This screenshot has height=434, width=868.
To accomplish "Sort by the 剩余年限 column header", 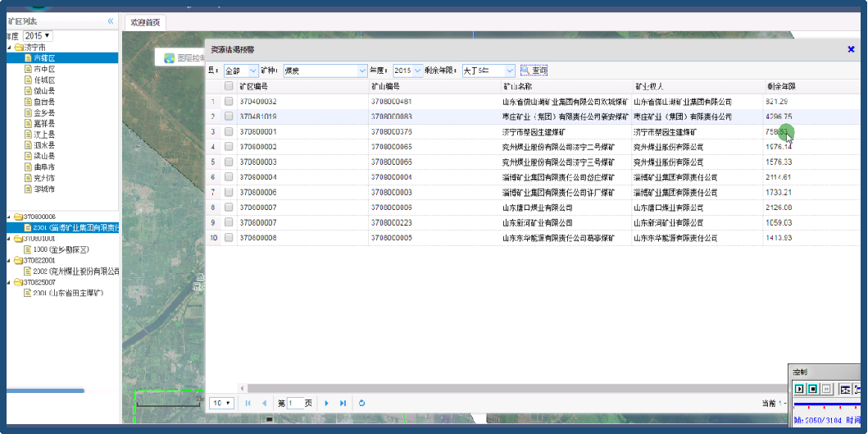I will 781,86.
